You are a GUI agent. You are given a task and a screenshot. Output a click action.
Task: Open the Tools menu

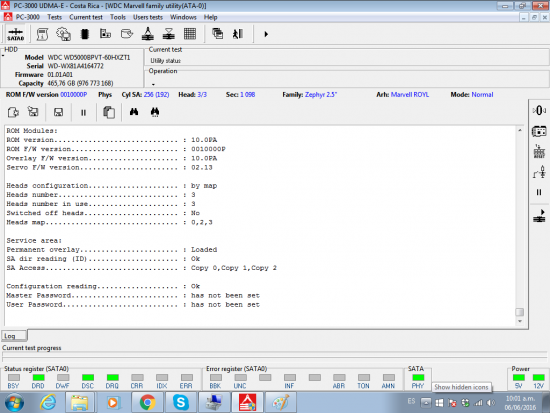[x=118, y=17]
